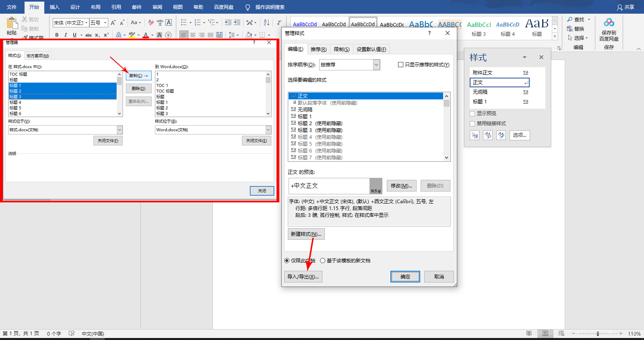Click the character shading icon
The height and width of the screenshot is (340, 644).
[159, 35]
